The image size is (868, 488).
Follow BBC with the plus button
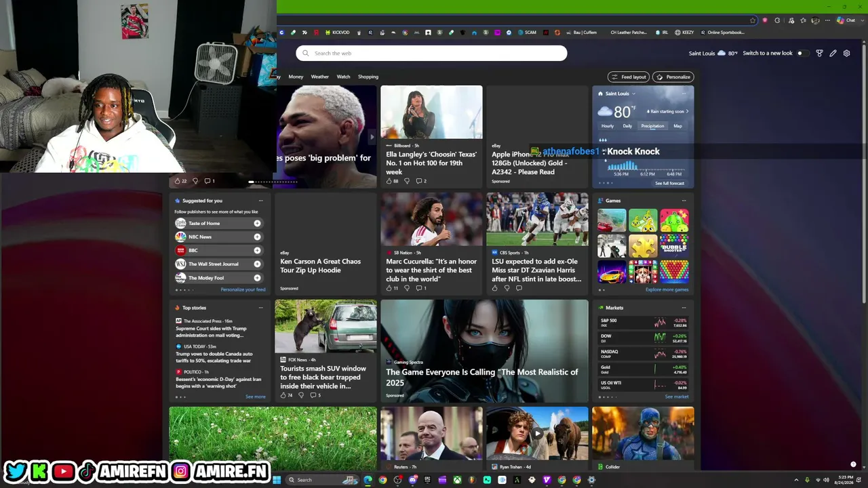(x=257, y=250)
